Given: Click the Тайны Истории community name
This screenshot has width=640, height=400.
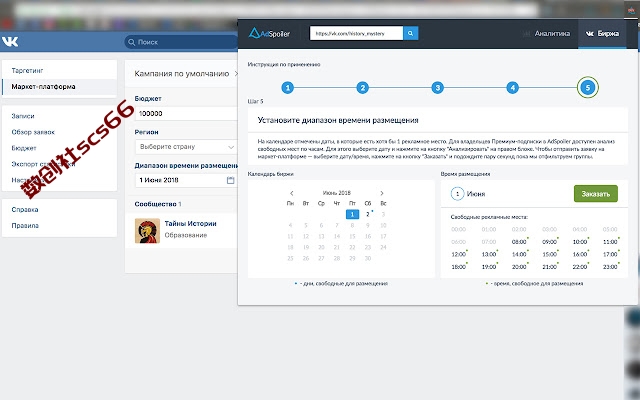Looking at the screenshot, I should pyautogui.click(x=190, y=224).
